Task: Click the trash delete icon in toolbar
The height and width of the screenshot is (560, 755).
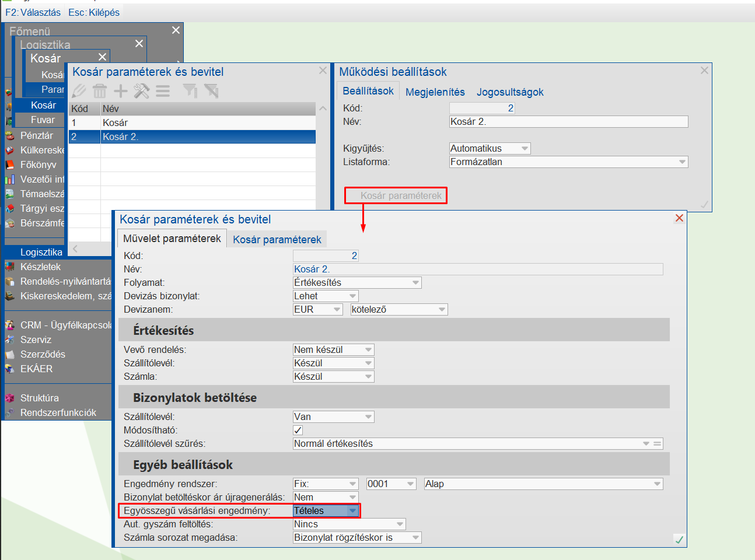Action: coord(100,91)
